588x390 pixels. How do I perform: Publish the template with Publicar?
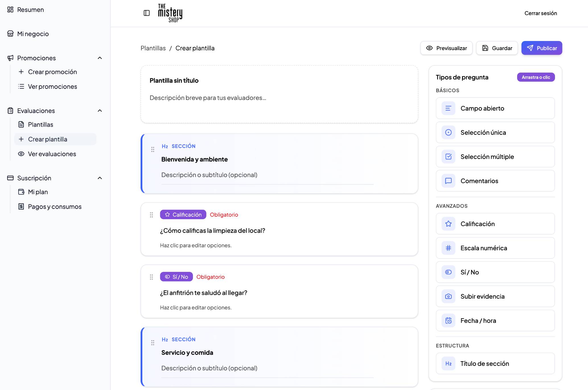click(542, 48)
